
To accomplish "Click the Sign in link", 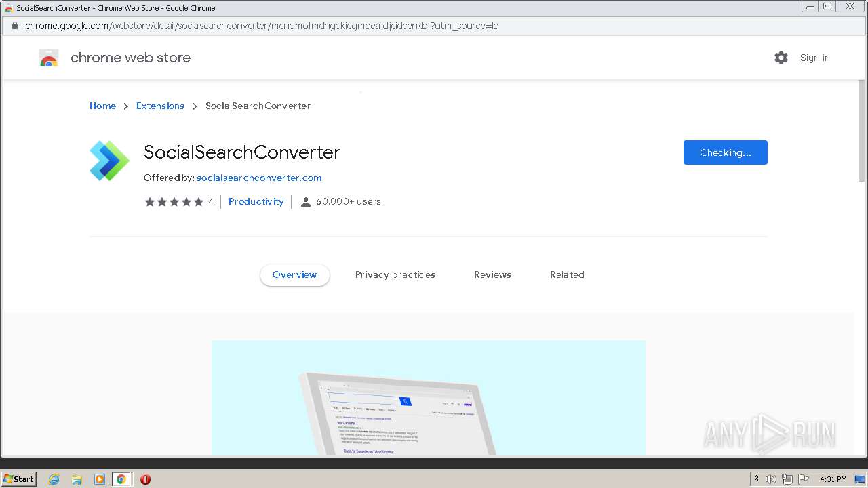I will (814, 58).
